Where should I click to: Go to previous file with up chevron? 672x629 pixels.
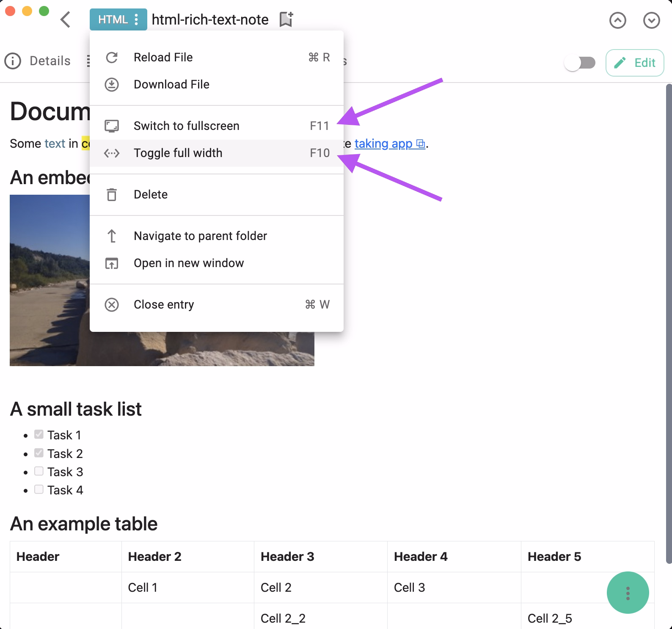pyautogui.click(x=617, y=20)
